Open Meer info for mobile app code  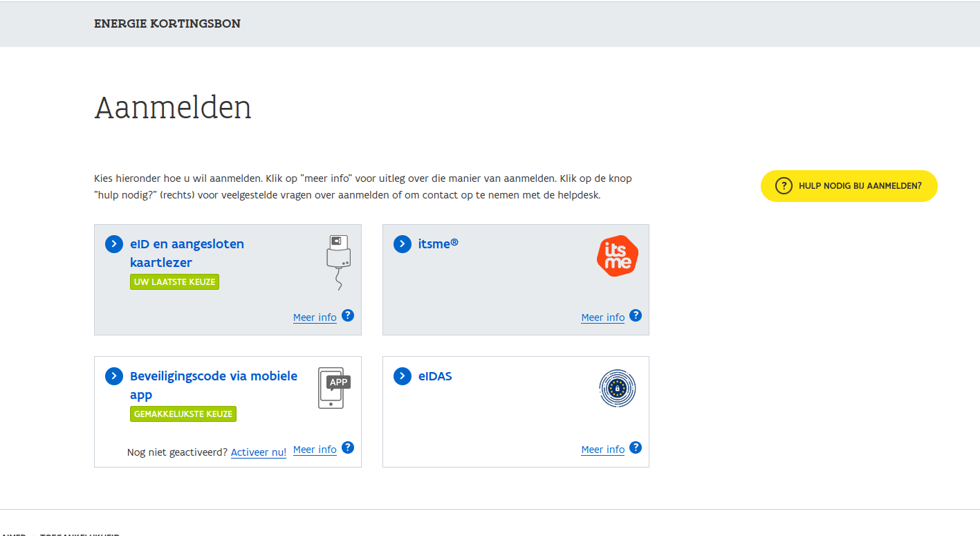click(315, 450)
